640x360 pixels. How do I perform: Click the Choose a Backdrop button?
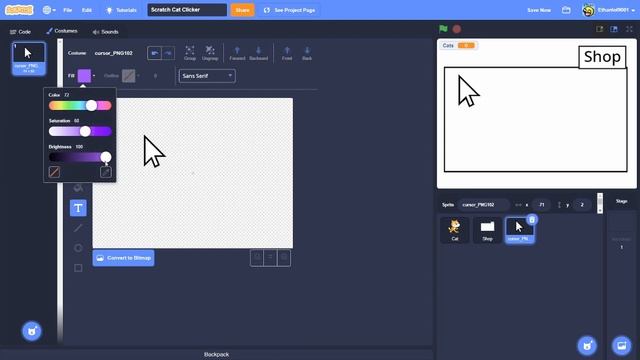coord(622,345)
